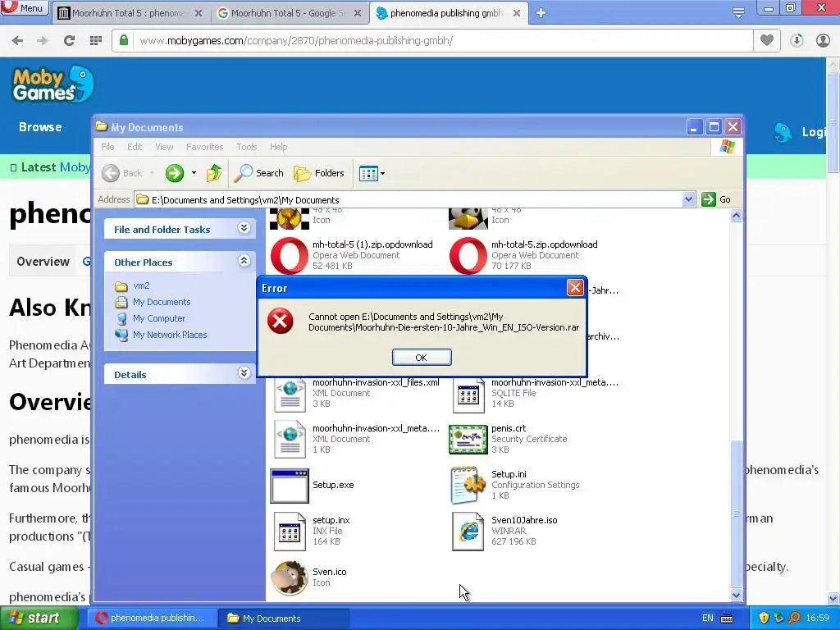This screenshot has height=630, width=840.
Task: Click the Search toolbar button
Action: 259,173
